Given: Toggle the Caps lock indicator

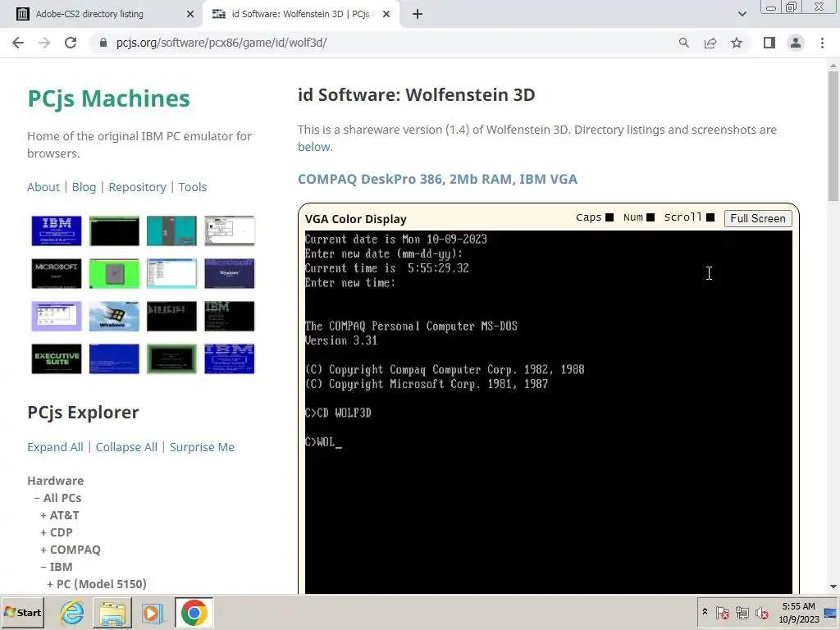Looking at the screenshot, I should [609, 217].
